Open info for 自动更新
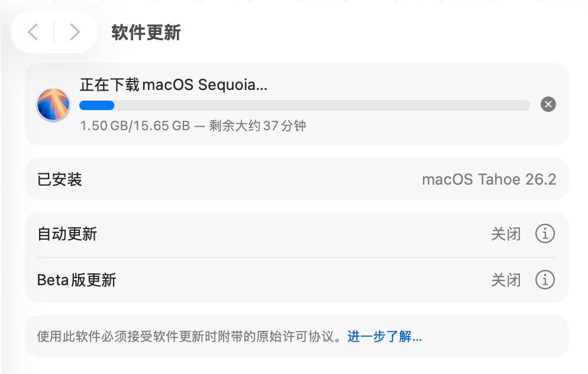Image resolution: width=588 pixels, height=374 pixels. (x=545, y=234)
